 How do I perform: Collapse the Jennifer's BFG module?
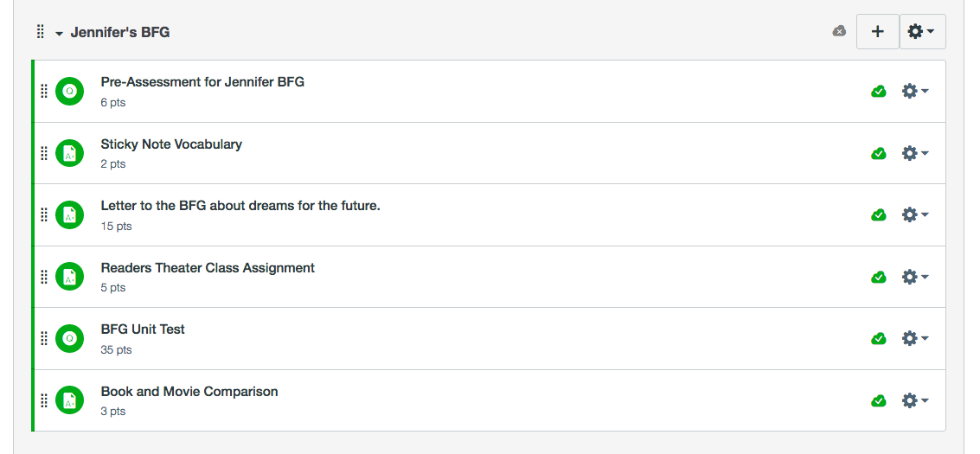pos(59,33)
